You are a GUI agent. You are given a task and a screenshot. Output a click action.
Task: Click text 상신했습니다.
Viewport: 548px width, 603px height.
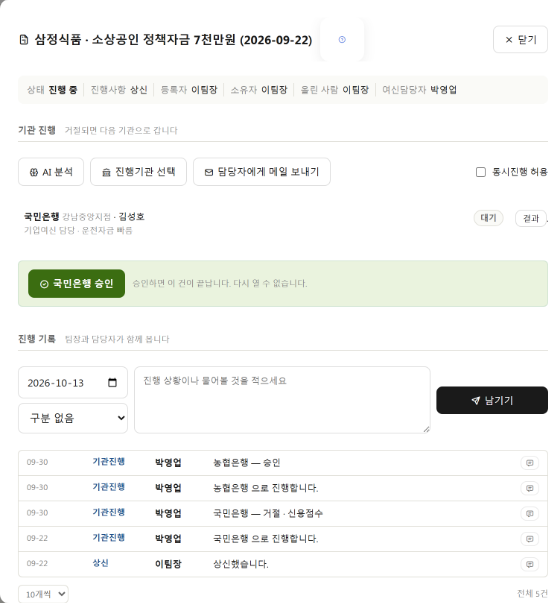[x=241, y=564]
